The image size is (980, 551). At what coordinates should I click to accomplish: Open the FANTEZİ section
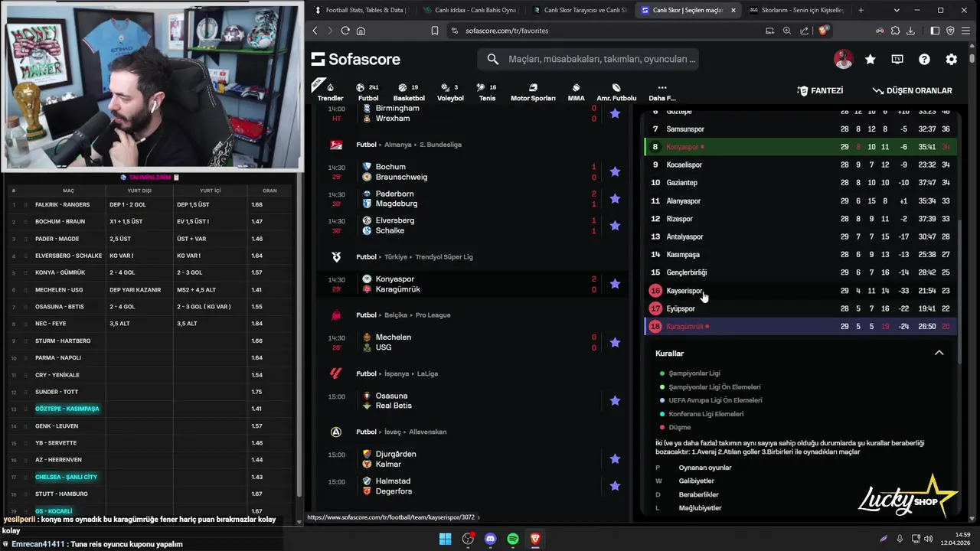point(820,90)
